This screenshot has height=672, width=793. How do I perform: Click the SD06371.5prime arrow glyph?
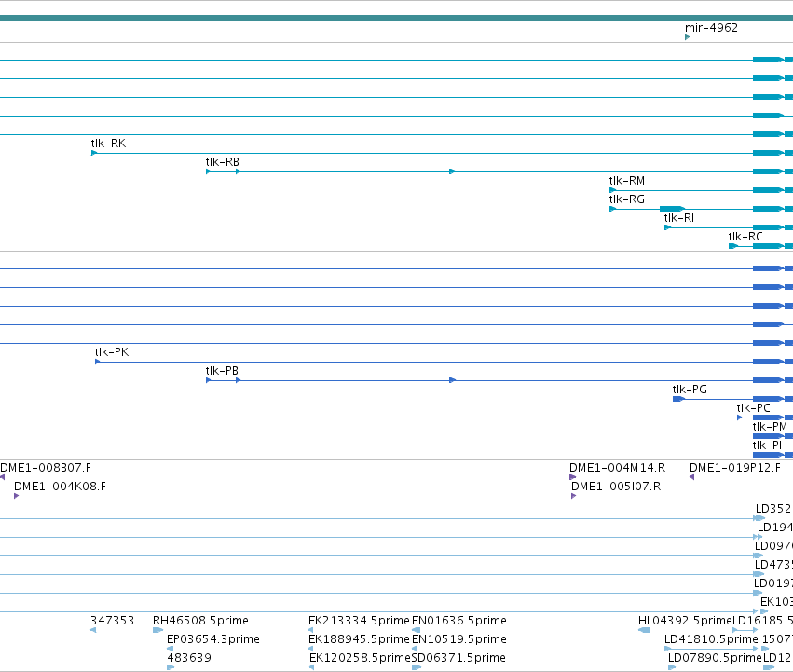[x=417, y=667]
